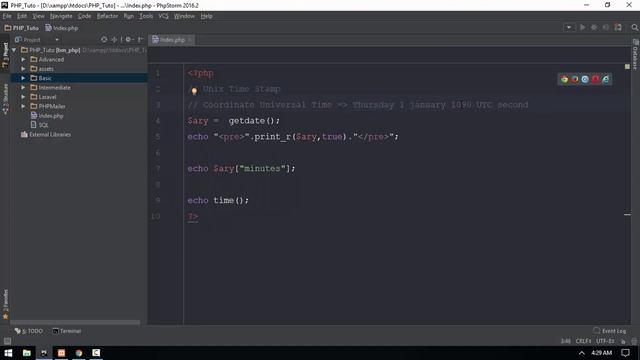Viewport: 640px width, 360px height.
Task: Open the File menu
Action: pos(7,16)
